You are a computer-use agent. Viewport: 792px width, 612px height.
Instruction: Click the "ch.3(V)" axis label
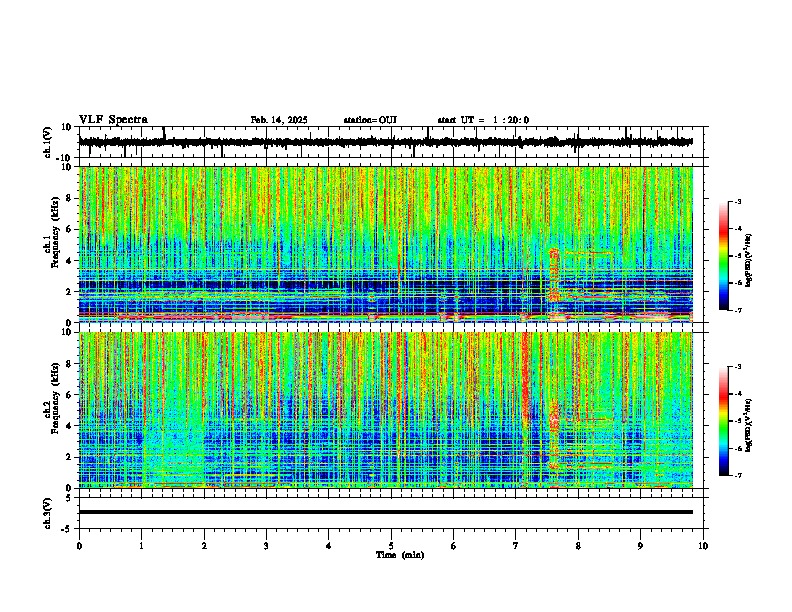click(x=48, y=514)
